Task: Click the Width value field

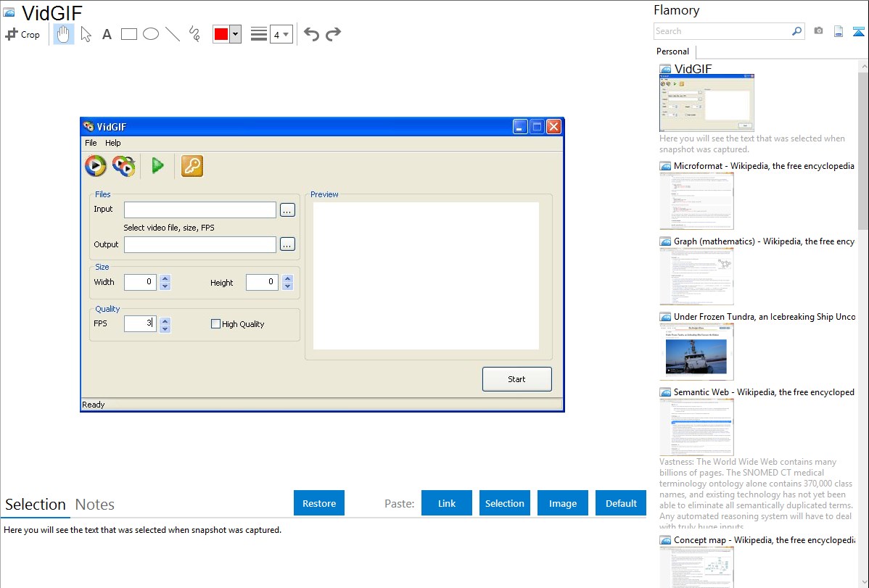Action: pos(140,282)
